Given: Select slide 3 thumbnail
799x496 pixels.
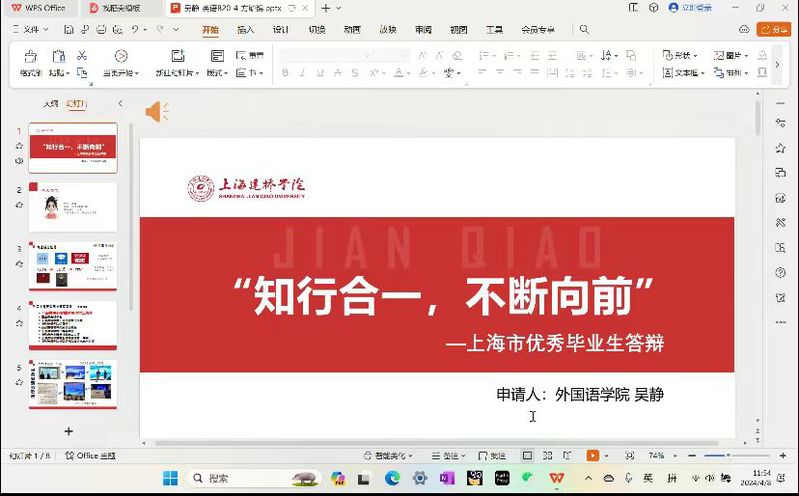Looking at the screenshot, I should 72,260.
